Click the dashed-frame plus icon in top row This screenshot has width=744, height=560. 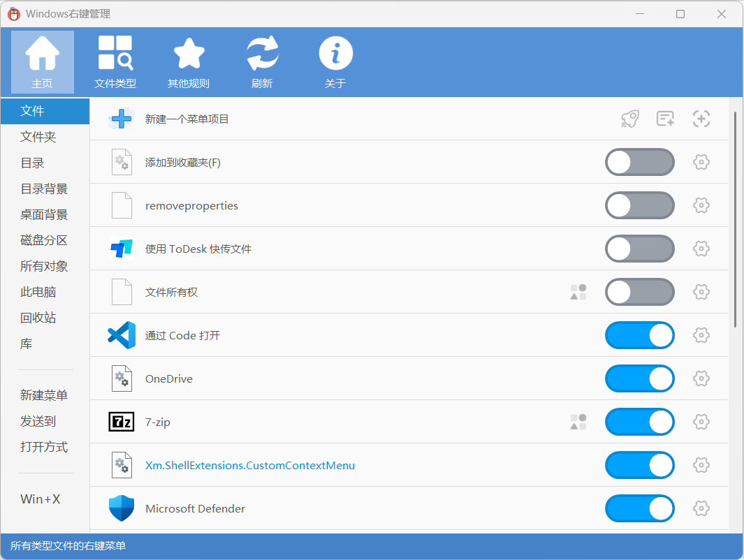coord(701,119)
